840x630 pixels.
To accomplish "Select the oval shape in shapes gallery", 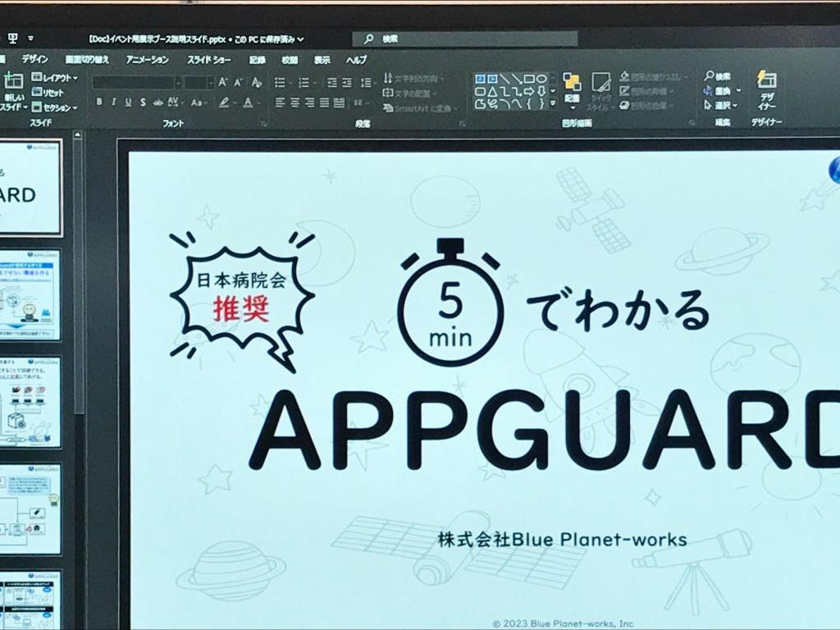I will click(541, 79).
